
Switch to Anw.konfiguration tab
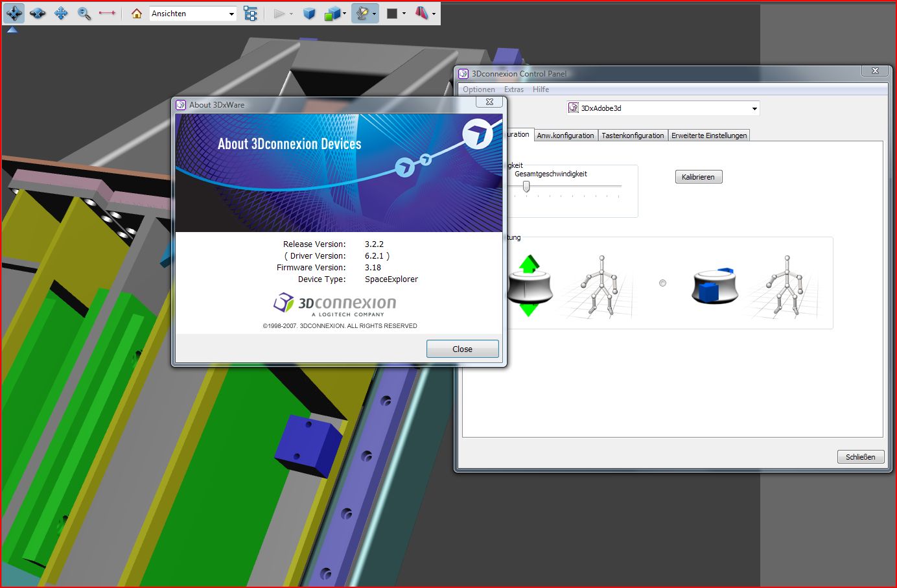[565, 135]
